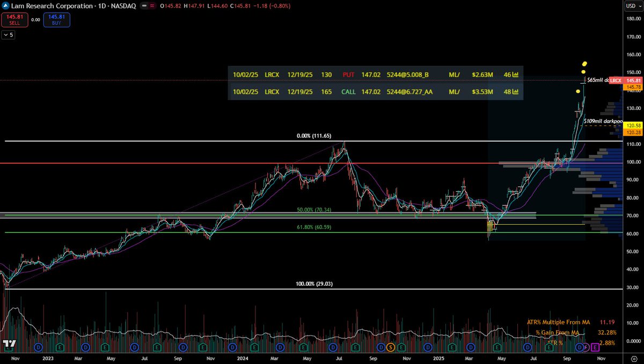The height and width of the screenshot is (364, 644).
Task: Click the PUT label in options flow
Action: tap(349, 75)
